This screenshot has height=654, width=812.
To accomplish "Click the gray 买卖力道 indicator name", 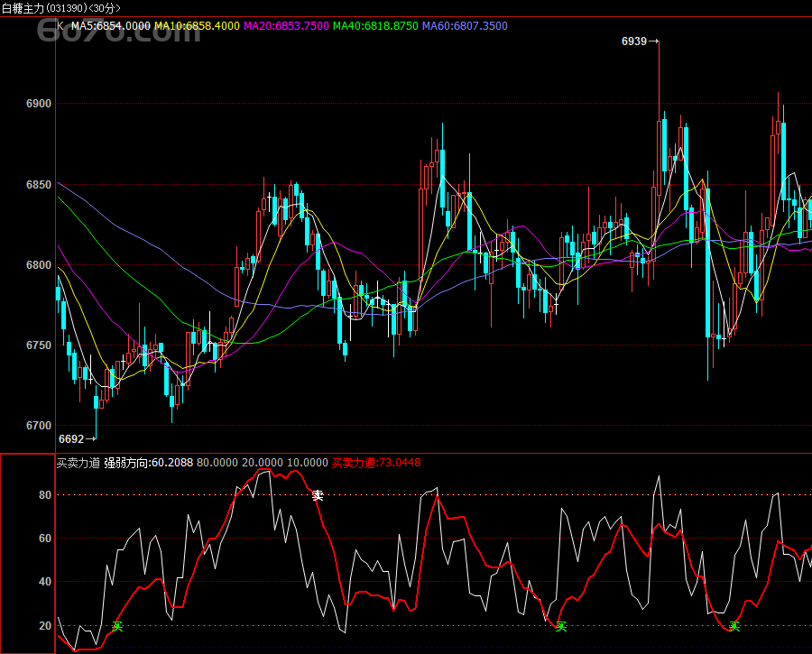I will pyautogui.click(x=77, y=463).
